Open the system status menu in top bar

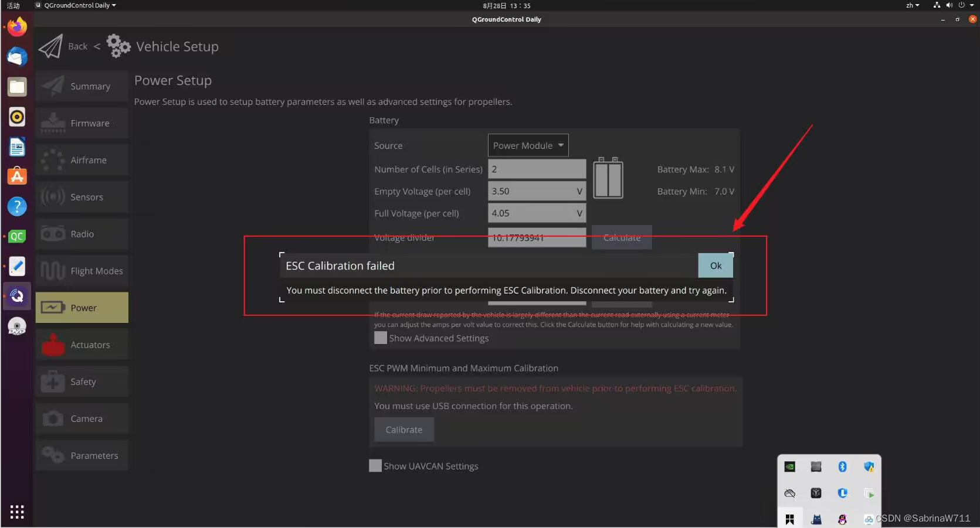(x=954, y=5)
